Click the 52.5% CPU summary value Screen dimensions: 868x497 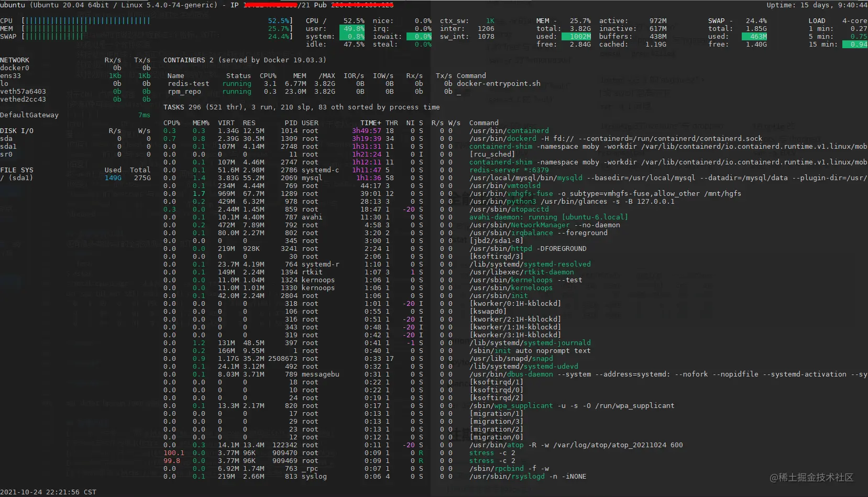coord(354,21)
